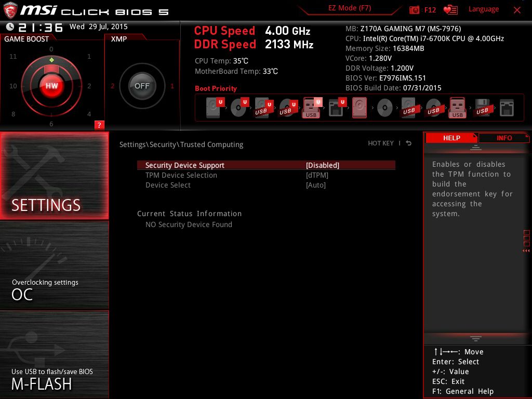Screen dimensions: 532x399
Task: Select the UEFI network boot device icon
Action: point(337,108)
